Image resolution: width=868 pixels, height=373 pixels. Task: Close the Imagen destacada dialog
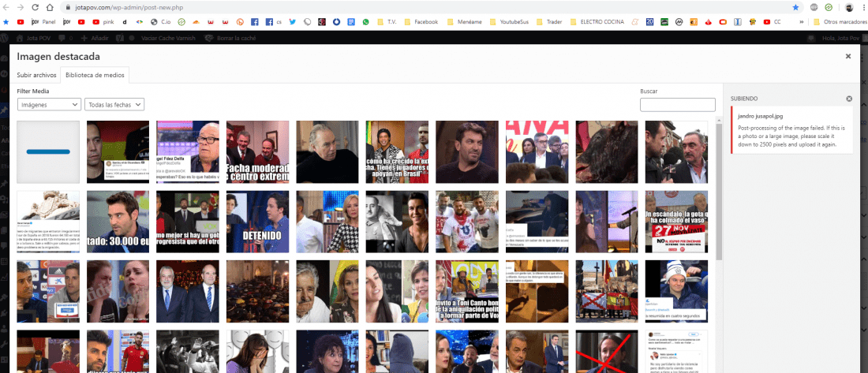(848, 57)
